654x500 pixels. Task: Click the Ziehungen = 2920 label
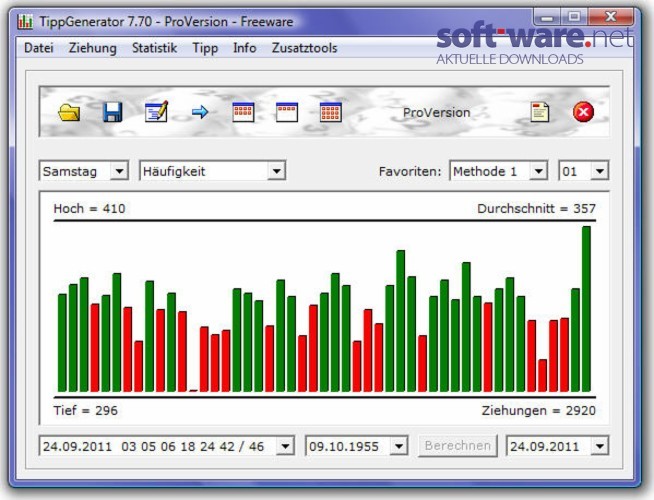click(538, 410)
